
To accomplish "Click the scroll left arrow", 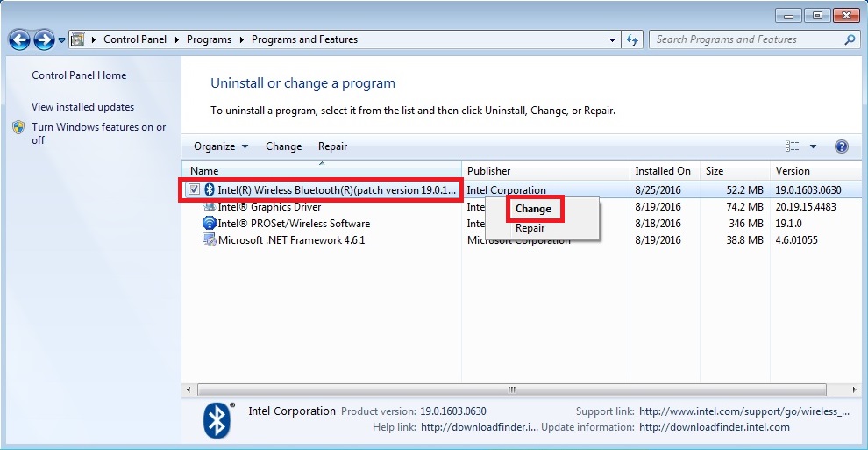I will (x=189, y=389).
